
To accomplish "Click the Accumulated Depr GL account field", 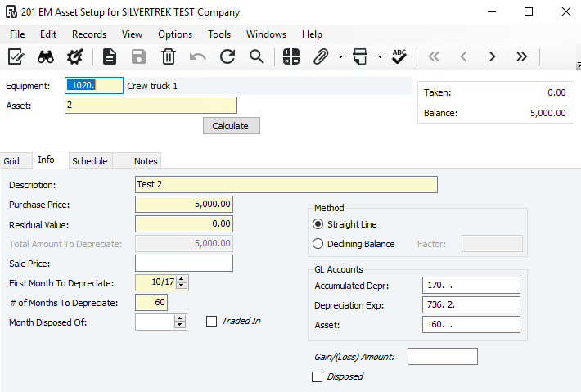I will point(471,286).
